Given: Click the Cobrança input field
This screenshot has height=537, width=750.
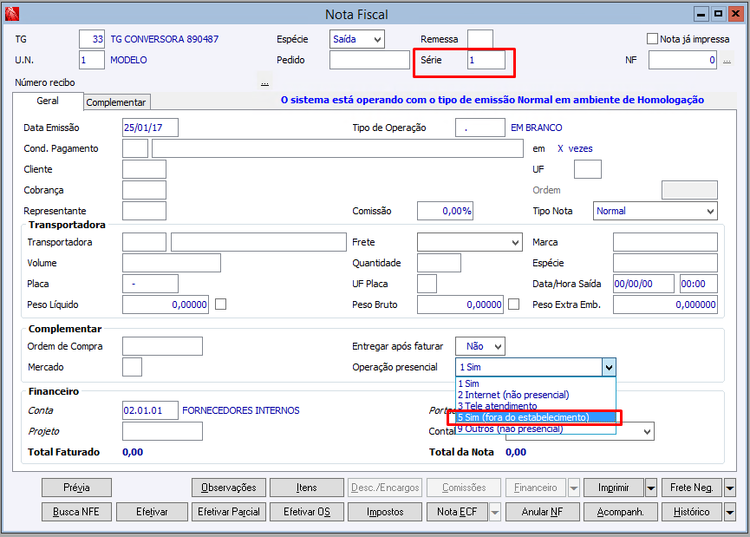Looking at the screenshot, I should [x=144, y=190].
